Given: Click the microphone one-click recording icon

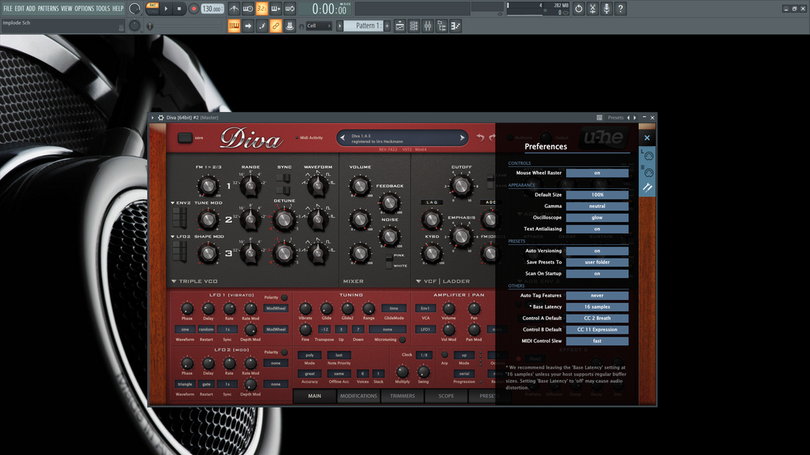Looking at the screenshot, I should [606, 9].
